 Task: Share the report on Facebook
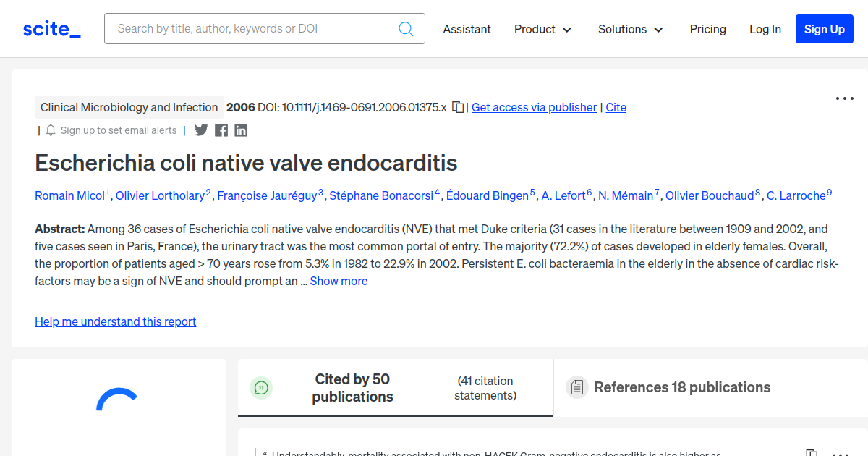click(x=221, y=130)
